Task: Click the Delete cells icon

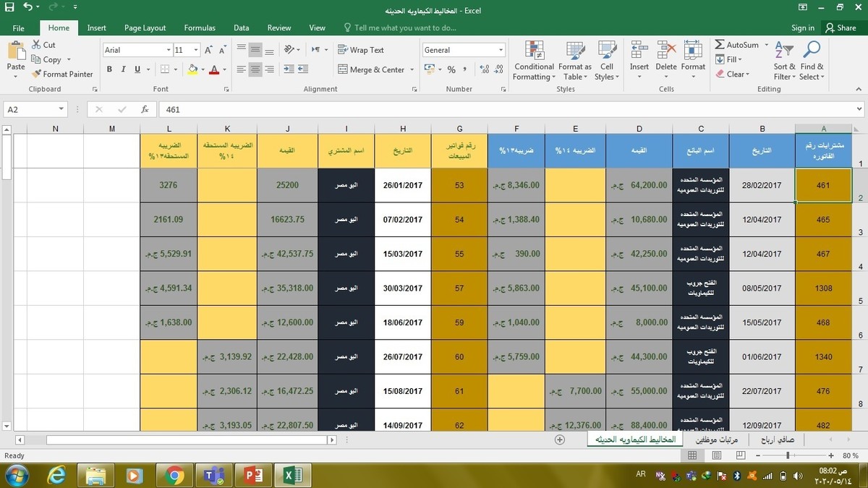Action: tap(666, 51)
